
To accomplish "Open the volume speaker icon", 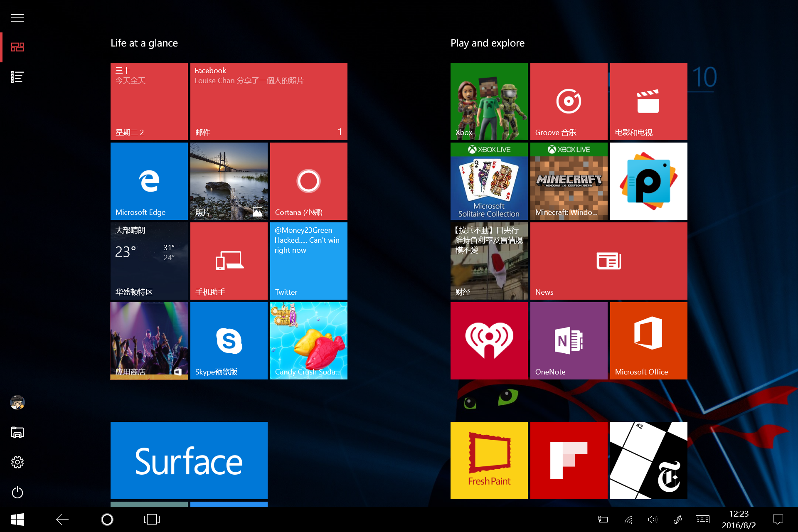I will (653, 520).
